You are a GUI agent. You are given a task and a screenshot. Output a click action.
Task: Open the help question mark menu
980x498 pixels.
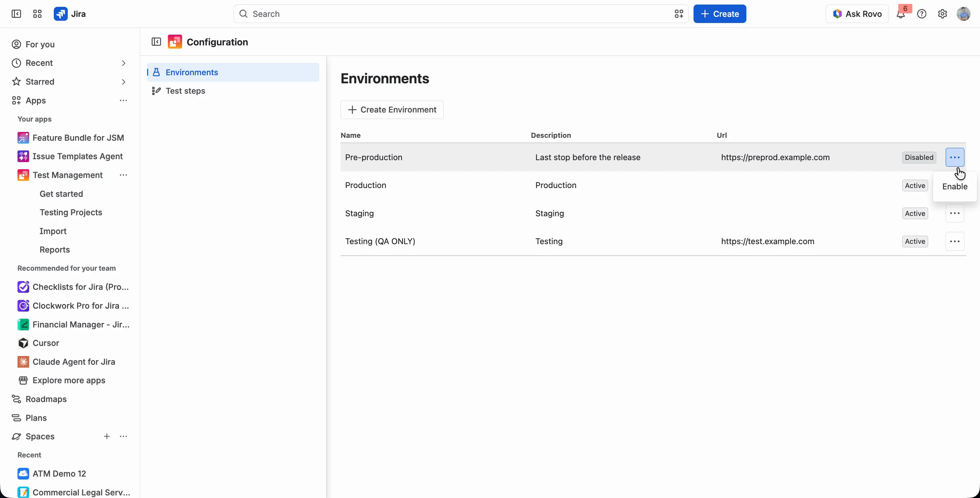click(921, 14)
